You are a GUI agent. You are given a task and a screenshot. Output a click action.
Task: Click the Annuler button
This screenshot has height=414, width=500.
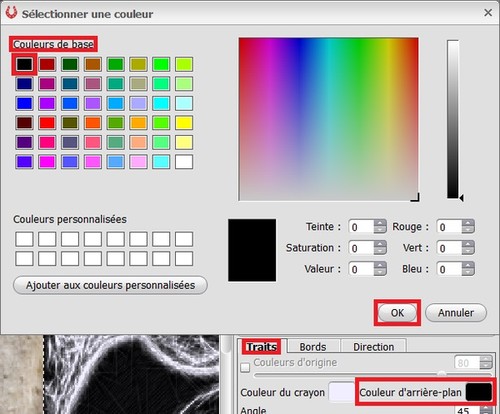point(456,313)
